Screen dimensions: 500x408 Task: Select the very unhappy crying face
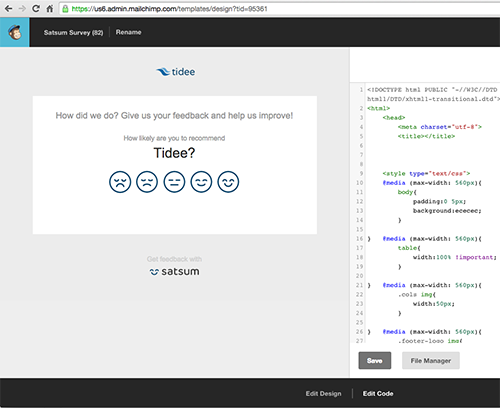(x=120, y=182)
